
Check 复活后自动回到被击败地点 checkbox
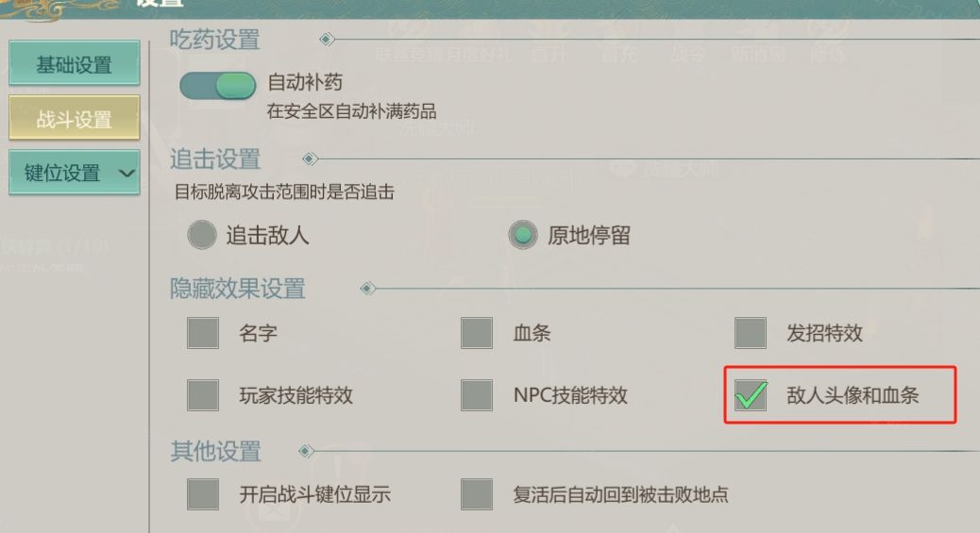(477, 494)
